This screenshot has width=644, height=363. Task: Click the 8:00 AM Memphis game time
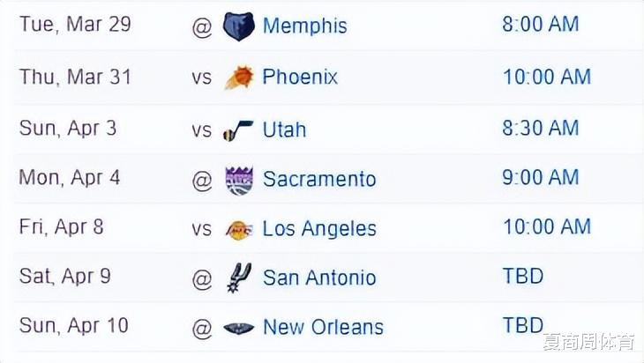(541, 24)
